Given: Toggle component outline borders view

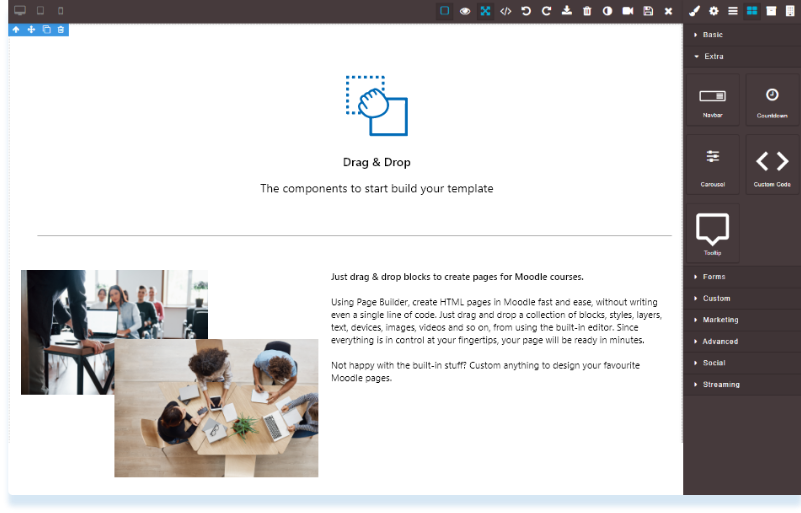Looking at the screenshot, I should tap(444, 11).
